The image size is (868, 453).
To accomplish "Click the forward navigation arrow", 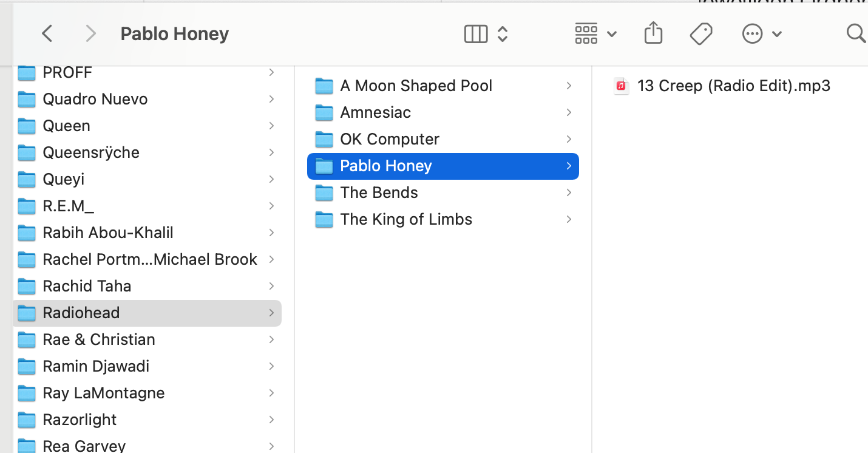I will coord(90,34).
